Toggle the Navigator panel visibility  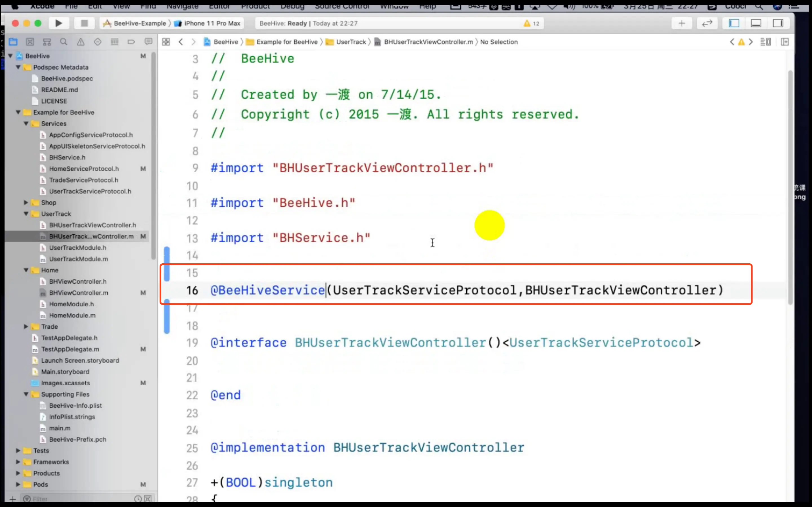point(734,23)
